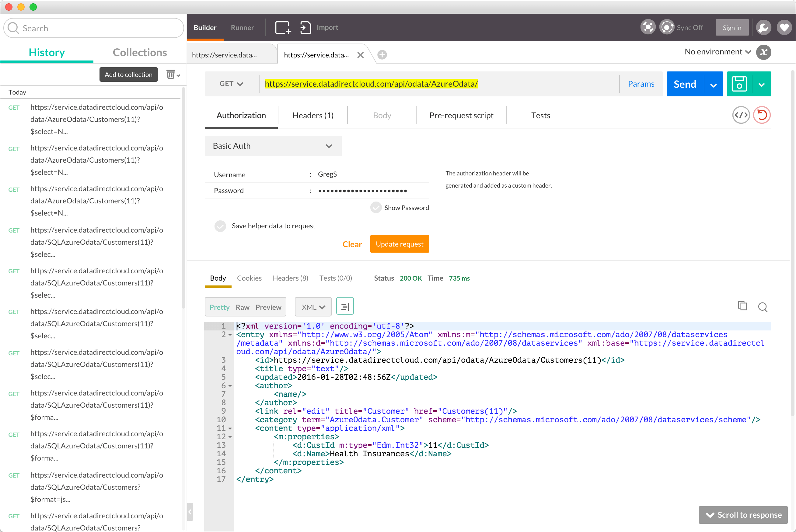This screenshot has width=796, height=532.
Task: Click the Update request button
Action: (399, 244)
